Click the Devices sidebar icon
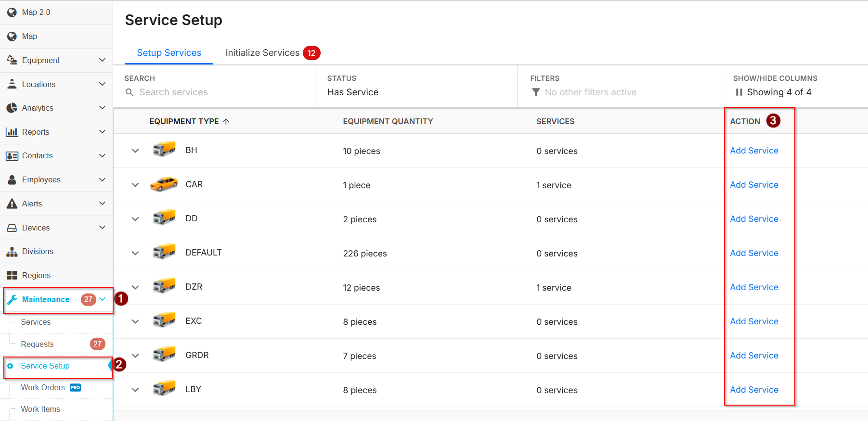 [x=12, y=228]
